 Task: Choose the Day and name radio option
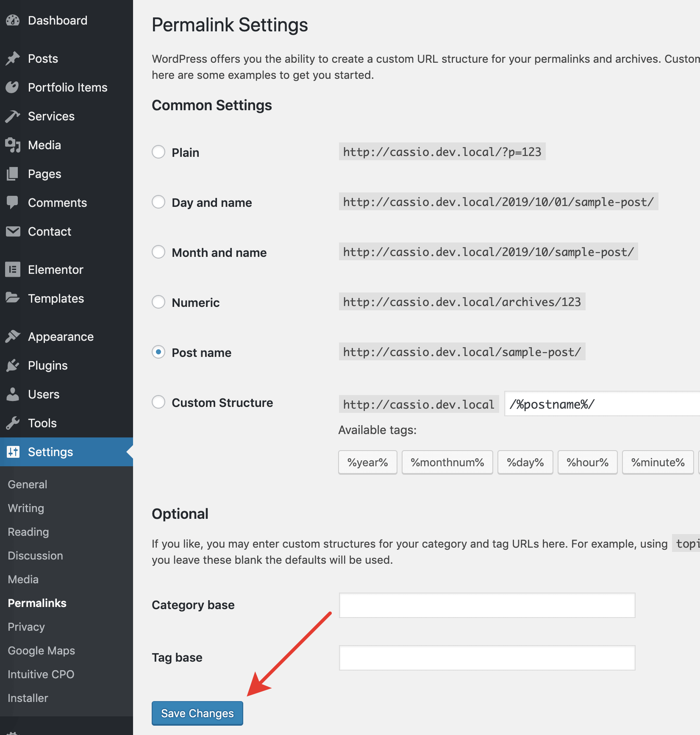point(158,202)
